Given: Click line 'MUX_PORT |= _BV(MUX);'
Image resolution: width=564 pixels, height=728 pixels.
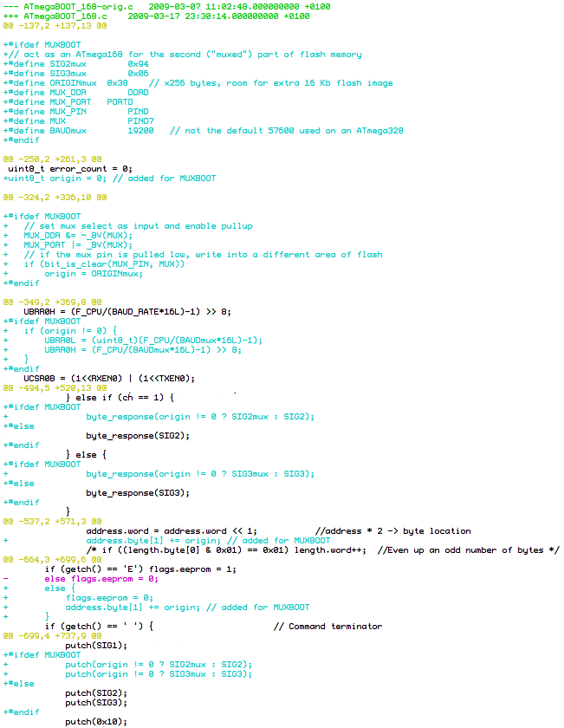Looking at the screenshot, I should pos(78,245).
